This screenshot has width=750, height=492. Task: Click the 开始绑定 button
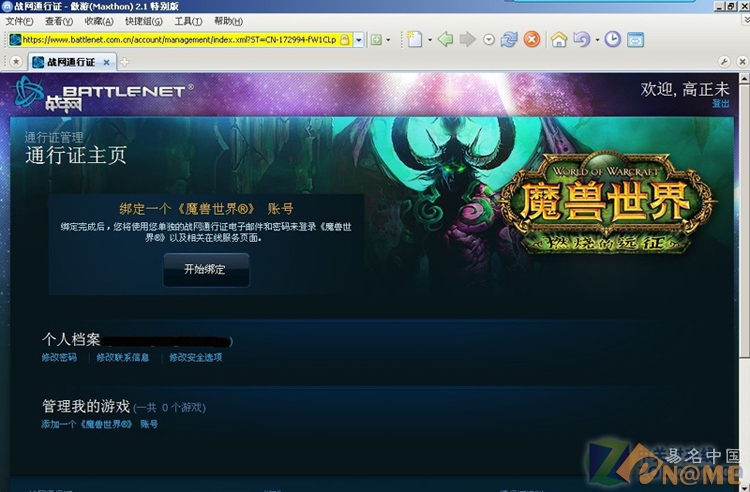[206, 270]
